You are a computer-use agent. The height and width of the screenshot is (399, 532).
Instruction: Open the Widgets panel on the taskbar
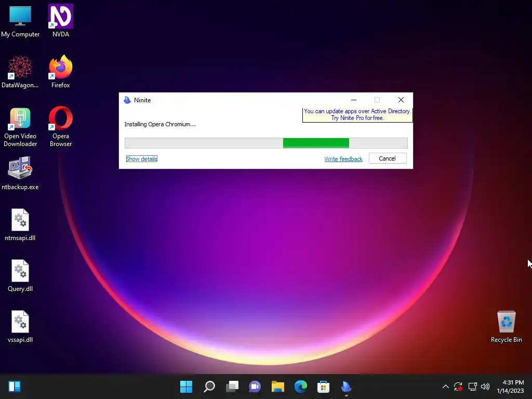tap(15, 387)
